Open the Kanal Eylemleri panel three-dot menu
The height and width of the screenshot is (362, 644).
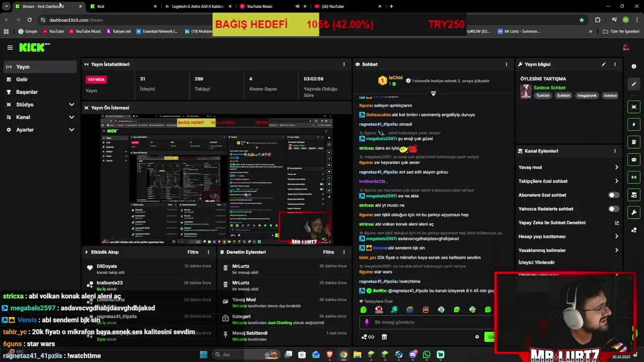(x=614, y=151)
